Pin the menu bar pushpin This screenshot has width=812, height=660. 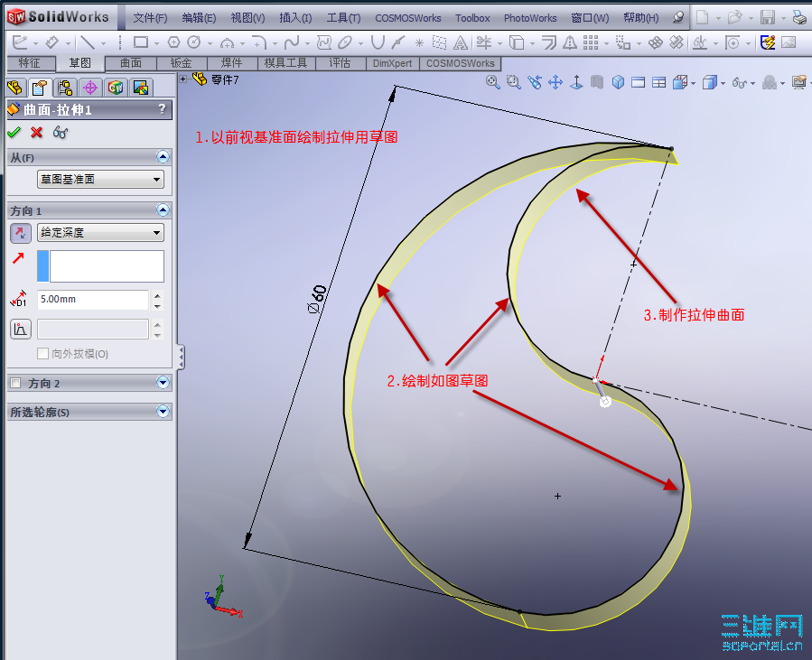[678, 17]
